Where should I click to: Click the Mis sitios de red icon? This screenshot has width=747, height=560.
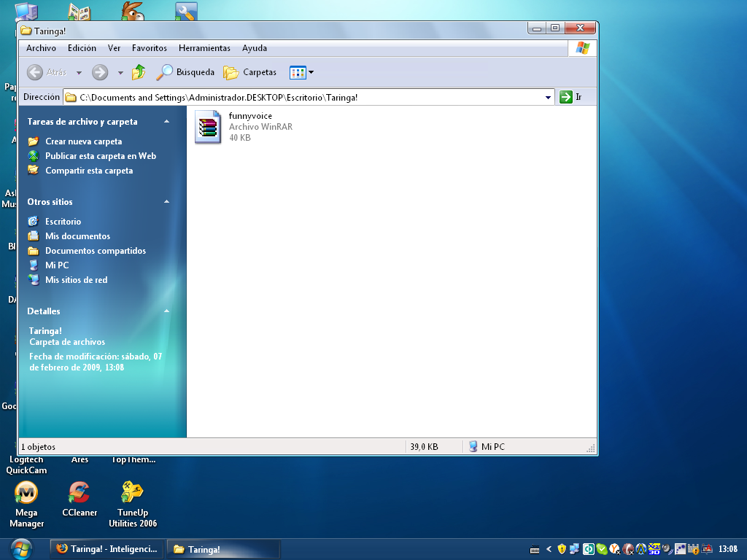34,279
